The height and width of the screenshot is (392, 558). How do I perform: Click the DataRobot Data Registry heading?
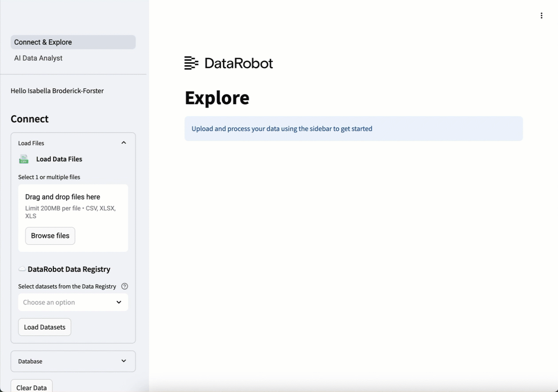[69, 269]
